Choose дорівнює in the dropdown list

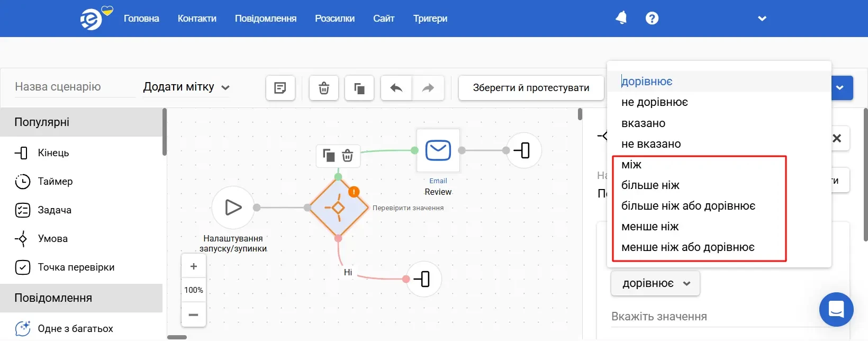point(719,82)
